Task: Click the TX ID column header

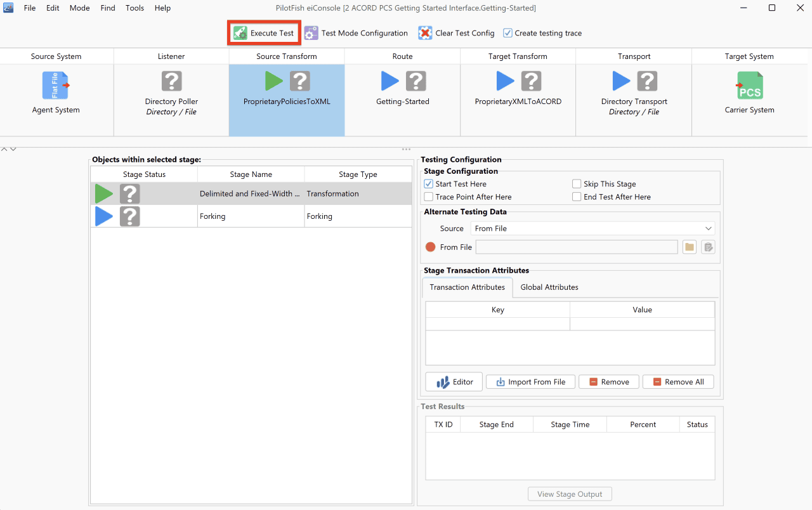Action: (443, 424)
